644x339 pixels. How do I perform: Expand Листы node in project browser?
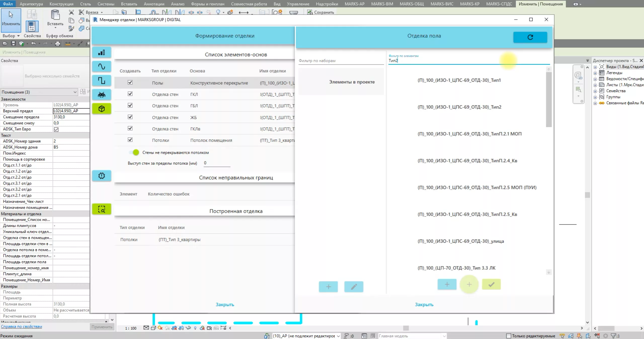[595, 85]
